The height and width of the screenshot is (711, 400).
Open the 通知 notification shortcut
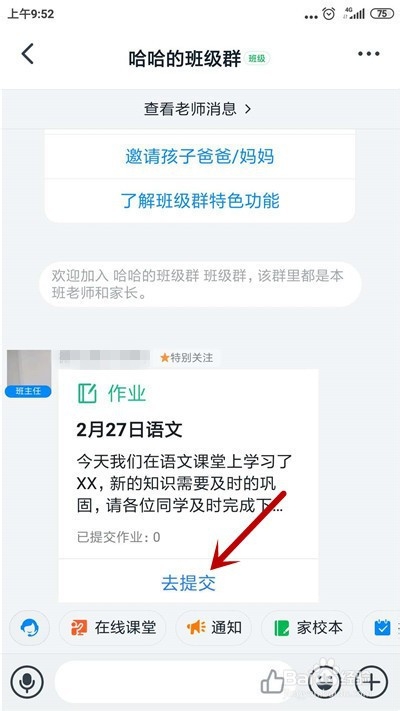[214, 628]
